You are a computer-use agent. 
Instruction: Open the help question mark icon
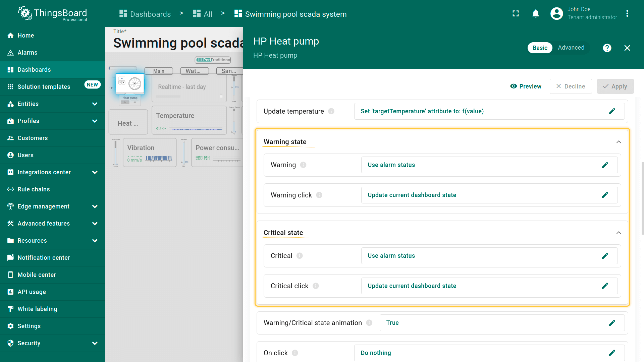tap(607, 48)
